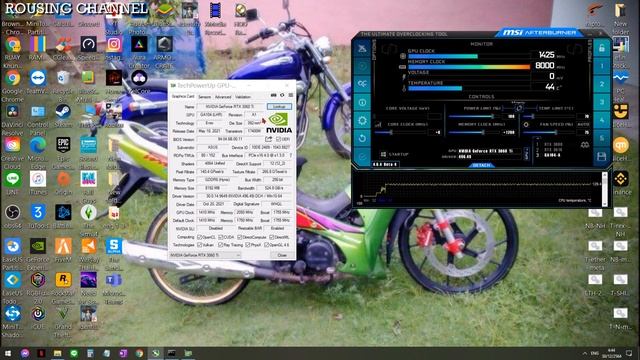Toggle GPU-Z Ray Tracing checkbox
The width and height of the screenshot is (640, 360).
click(x=220, y=245)
